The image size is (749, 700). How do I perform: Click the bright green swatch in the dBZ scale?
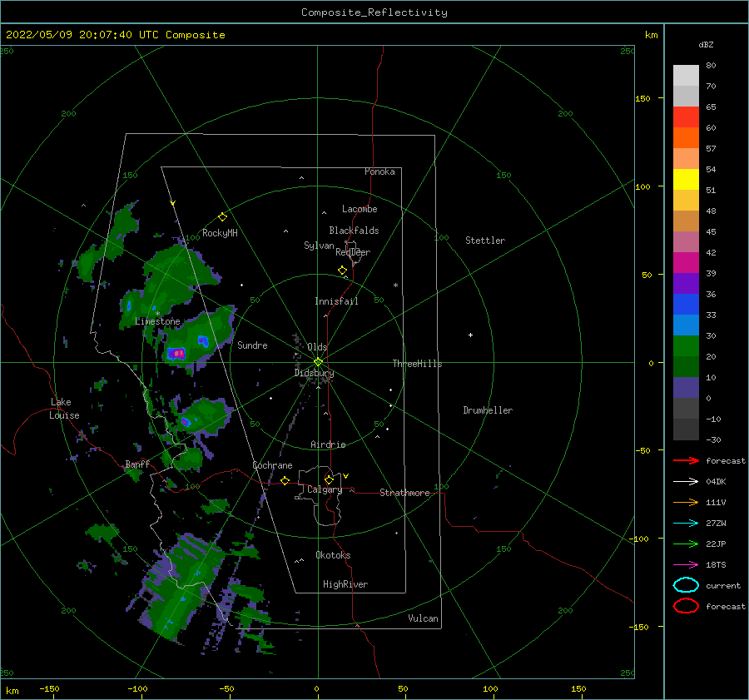686,345
